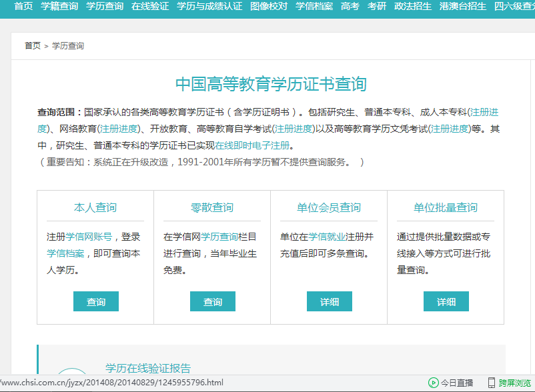Open 注册进度 link after 高等教育学历文凭考试

point(450,129)
